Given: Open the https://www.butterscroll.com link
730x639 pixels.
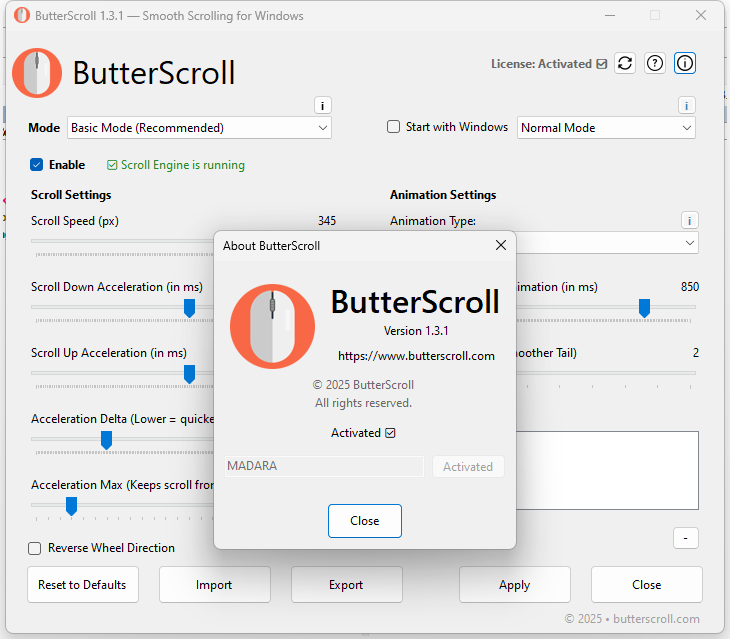Looking at the screenshot, I should 416,356.
